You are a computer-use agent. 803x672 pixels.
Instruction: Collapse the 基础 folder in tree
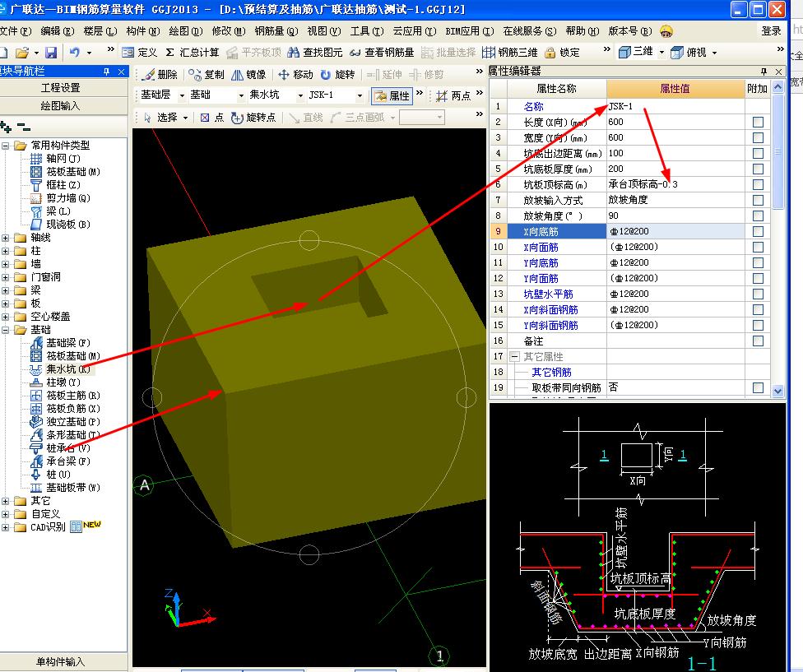5,330
